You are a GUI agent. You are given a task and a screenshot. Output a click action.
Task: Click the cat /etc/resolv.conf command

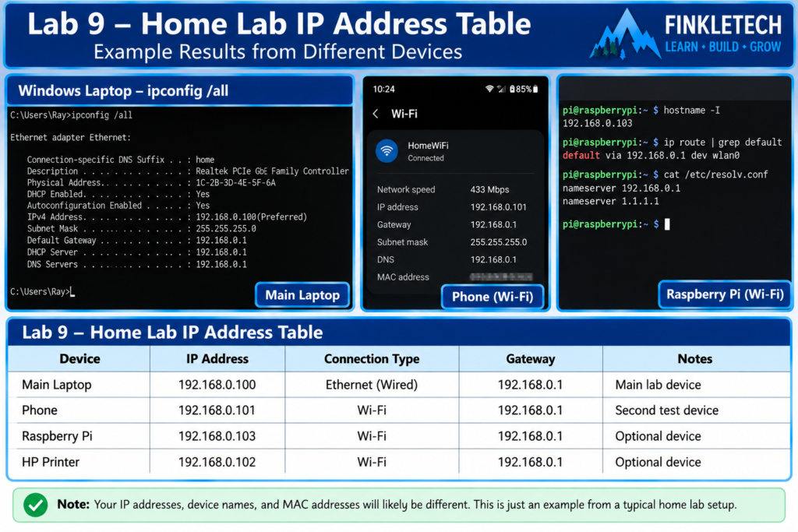[x=715, y=175]
